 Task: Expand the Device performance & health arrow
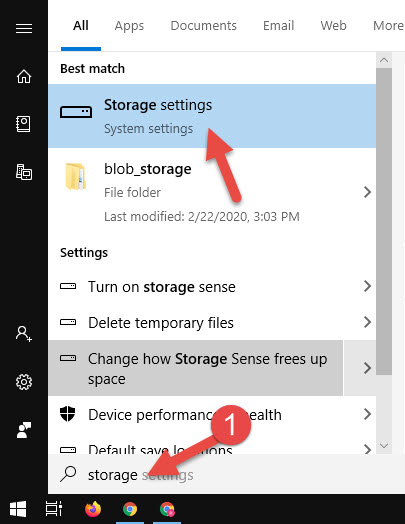pos(367,414)
